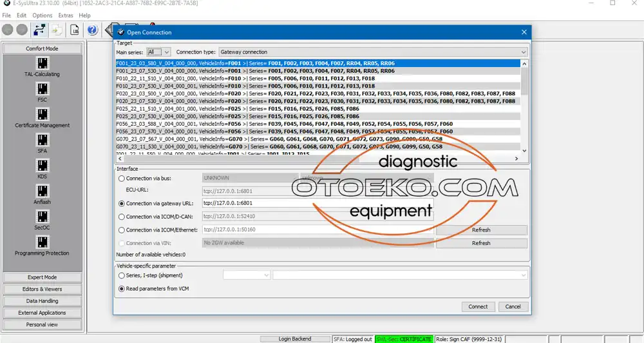This screenshot has height=343, width=644.
Task: Select Connection via ICOM/Ethernet option
Action: 122,230
